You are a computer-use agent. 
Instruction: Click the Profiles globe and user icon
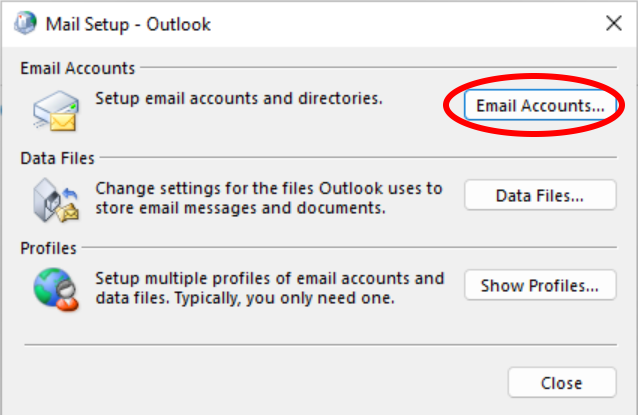[x=56, y=289]
